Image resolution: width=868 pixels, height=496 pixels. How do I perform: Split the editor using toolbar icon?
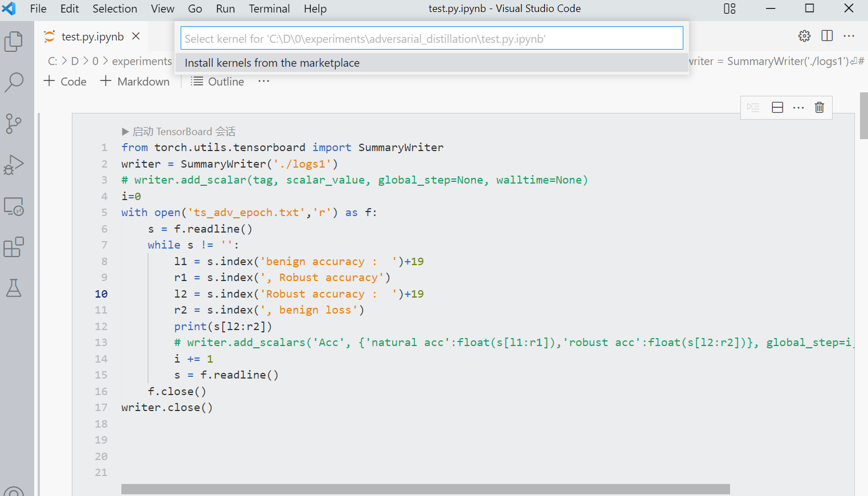click(x=826, y=35)
